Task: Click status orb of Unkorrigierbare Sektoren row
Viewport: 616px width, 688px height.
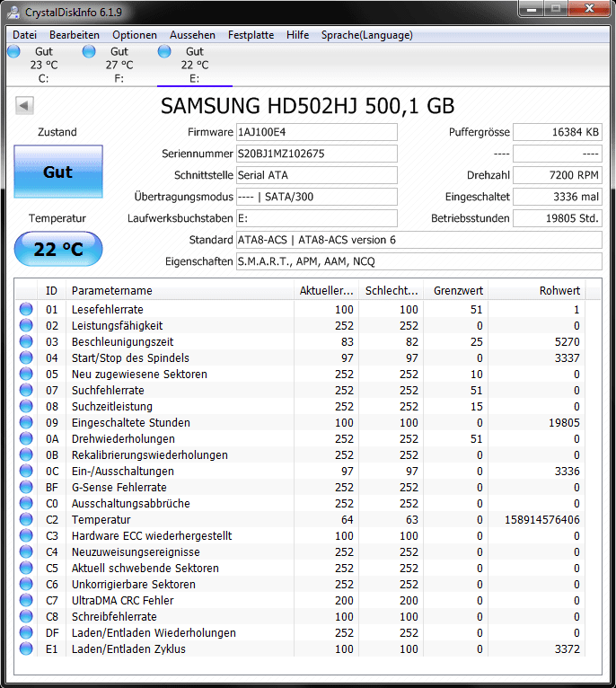Action: point(26,584)
